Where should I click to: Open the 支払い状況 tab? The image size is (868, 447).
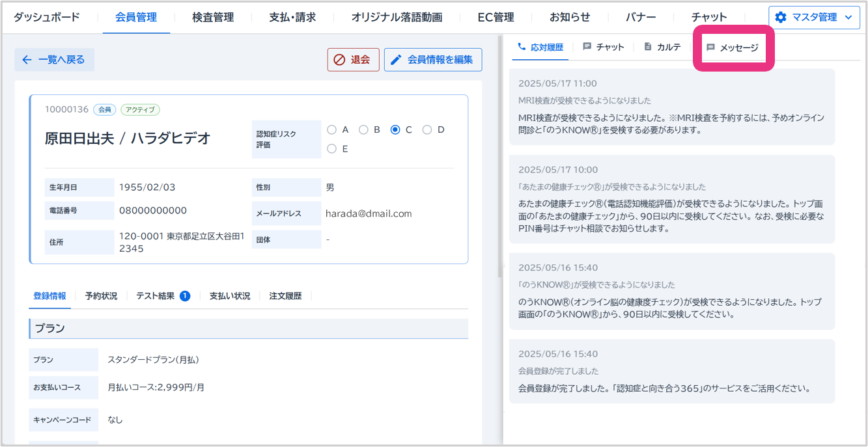click(229, 296)
